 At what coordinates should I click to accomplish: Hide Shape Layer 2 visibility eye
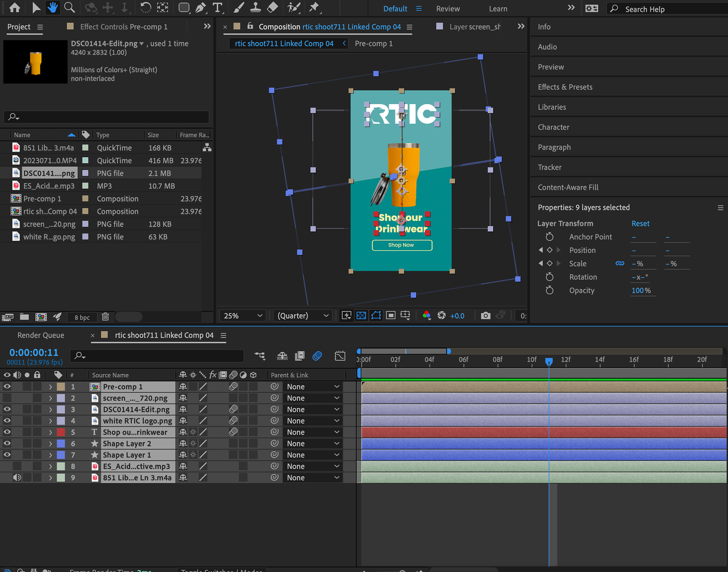click(x=7, y=443)
